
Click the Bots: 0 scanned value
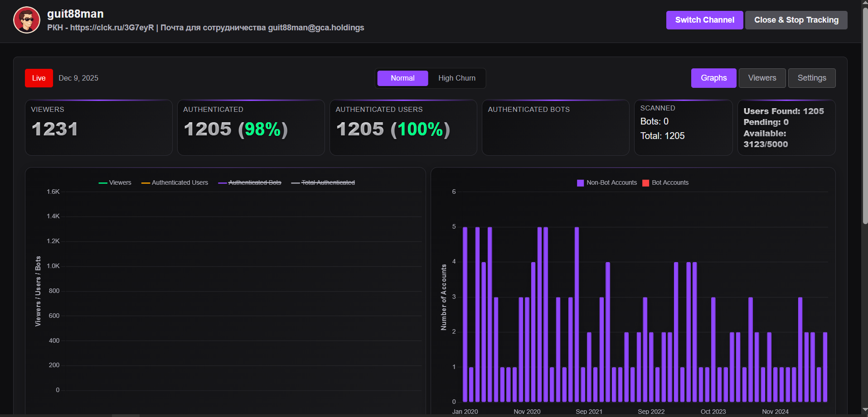point(655,121)
